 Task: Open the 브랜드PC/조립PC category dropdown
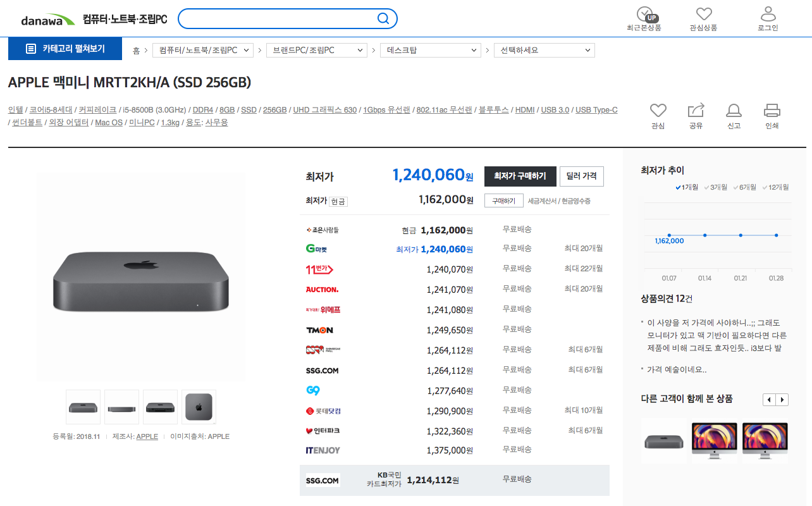[317, 50]
